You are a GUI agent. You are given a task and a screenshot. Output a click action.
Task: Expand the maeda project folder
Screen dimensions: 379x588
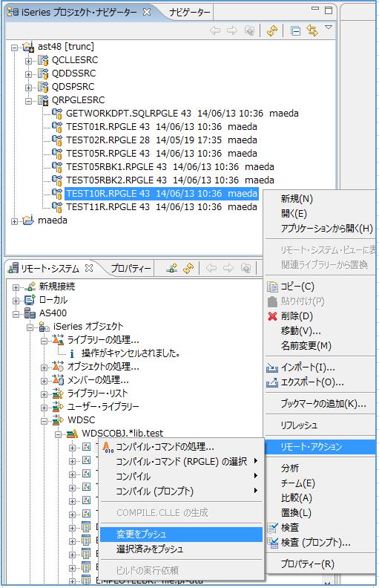click(x=14, y=221)
